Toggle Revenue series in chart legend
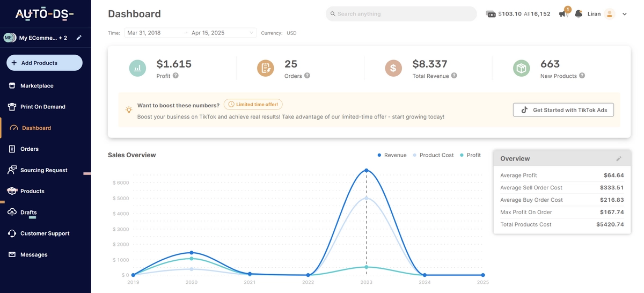The width and height of the screenshot is (644, 293). 392,155
